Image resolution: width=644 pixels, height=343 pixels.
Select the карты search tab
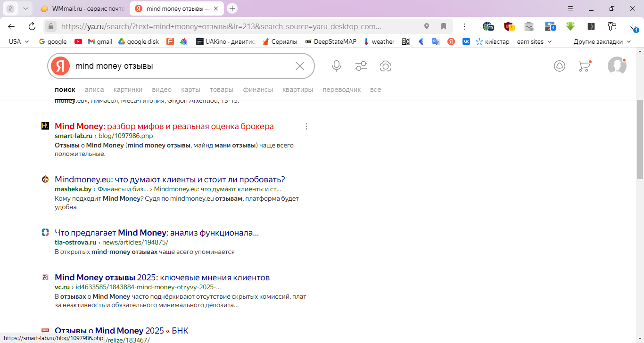pos(191,90)
